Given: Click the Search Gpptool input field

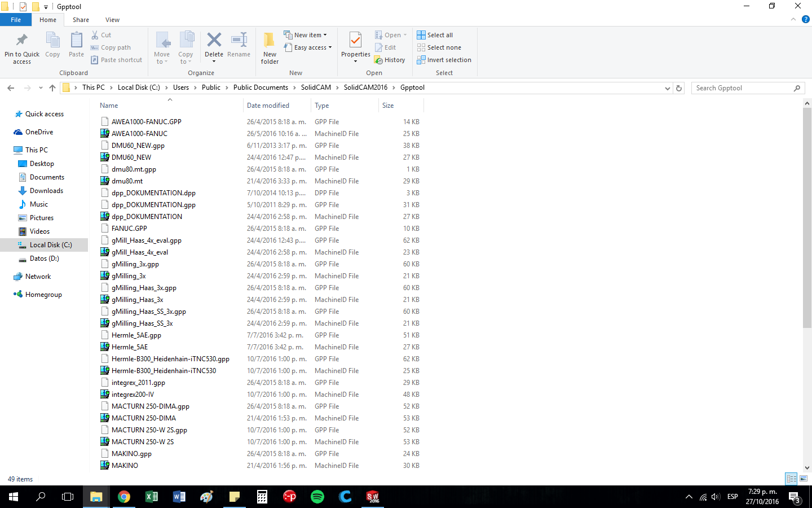Looking at the screenshot, I should click(x=742, y=88).
